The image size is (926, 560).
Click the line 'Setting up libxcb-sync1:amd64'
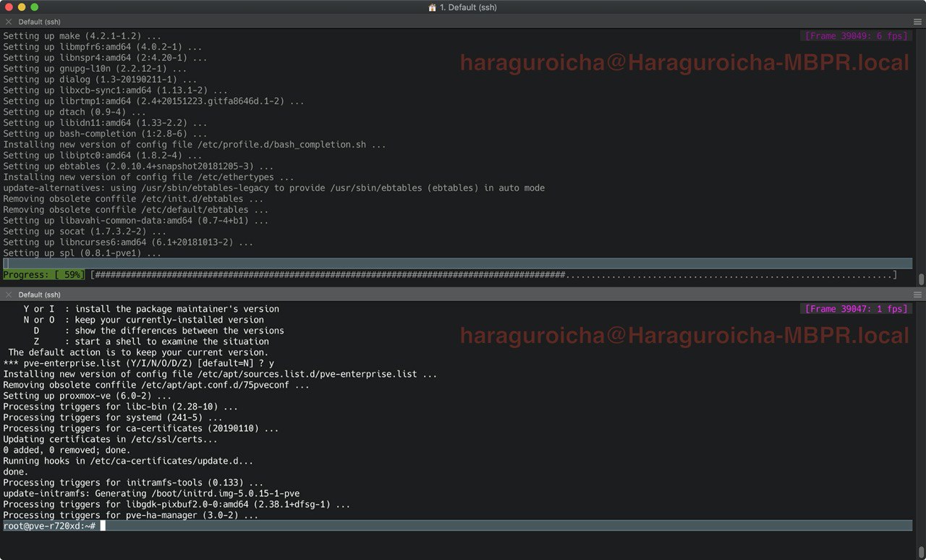tap(116, 90)
